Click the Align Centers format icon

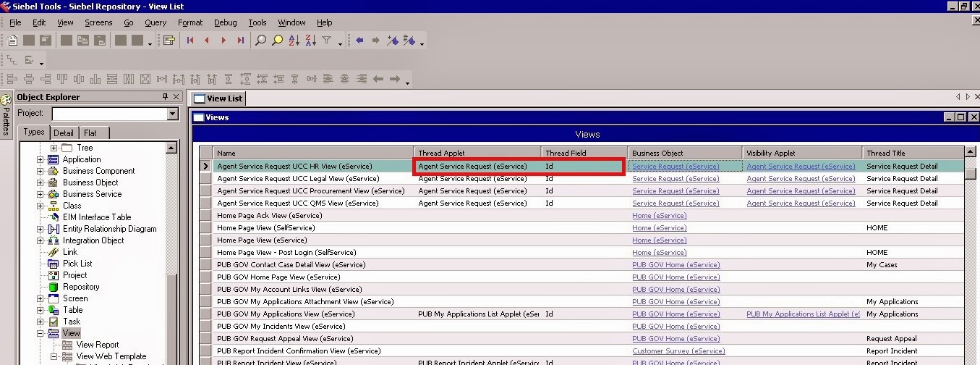coord(29,79)
